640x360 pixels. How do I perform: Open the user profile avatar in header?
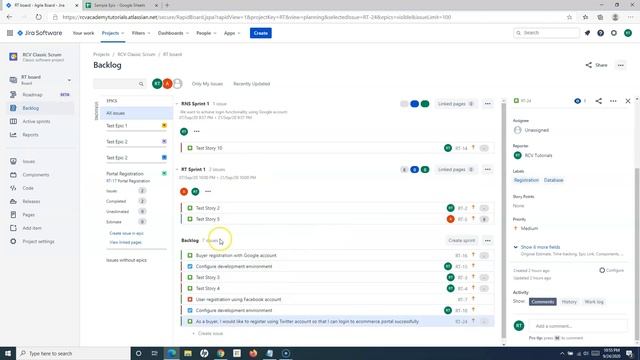(628, 33)
